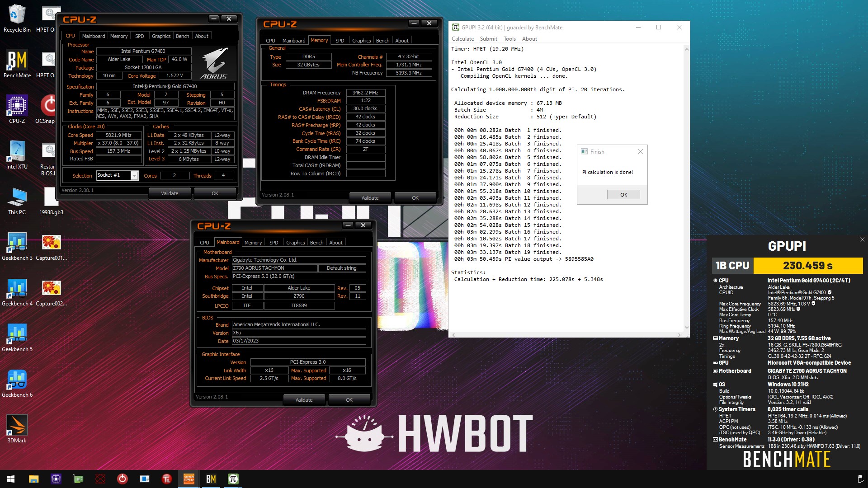
Task: Open the This PC desktop icon
Action: pos(17,201)
